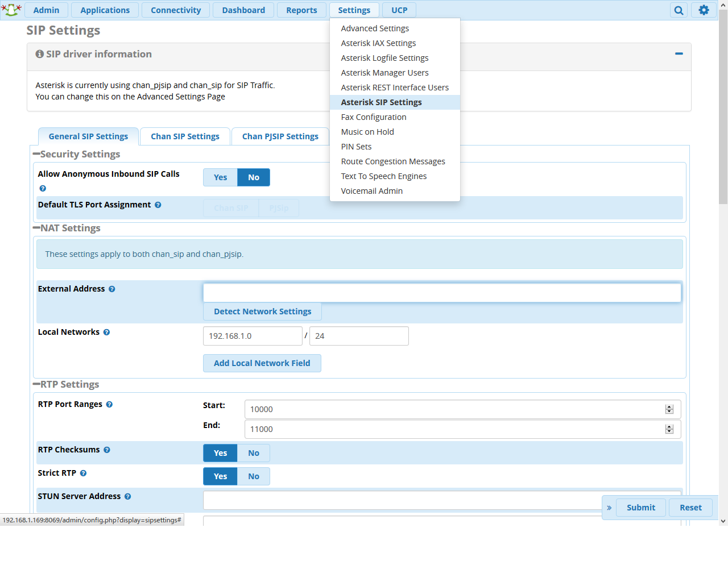The image size is (728, 565).
Task: Increase the RTP End port value
Action: (x=669, y=427)
